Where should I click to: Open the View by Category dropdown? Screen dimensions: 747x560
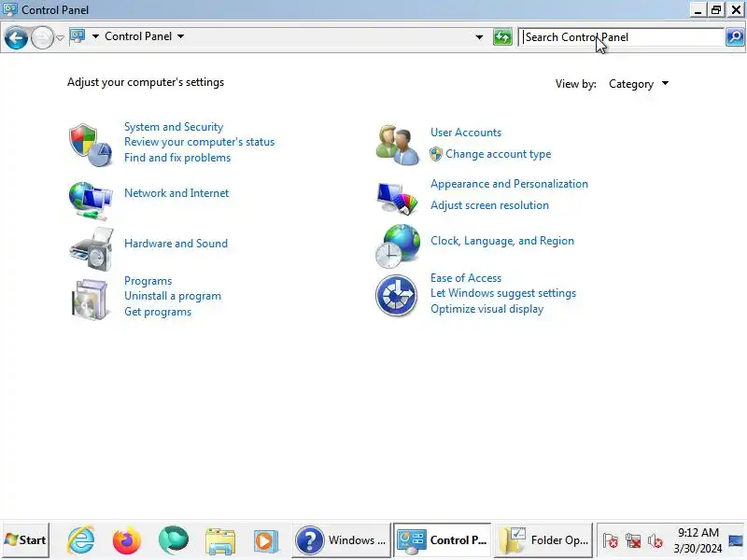(x=639, y=84)
